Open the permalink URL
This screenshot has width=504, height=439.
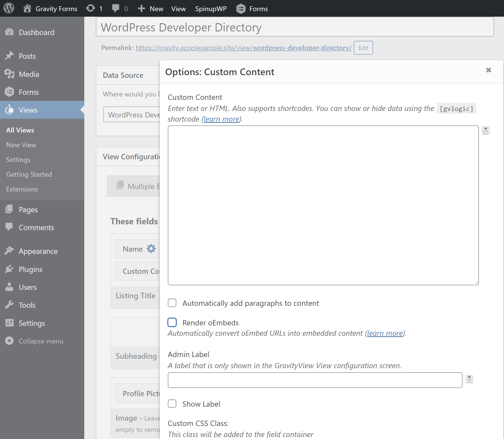click(244, 48)
